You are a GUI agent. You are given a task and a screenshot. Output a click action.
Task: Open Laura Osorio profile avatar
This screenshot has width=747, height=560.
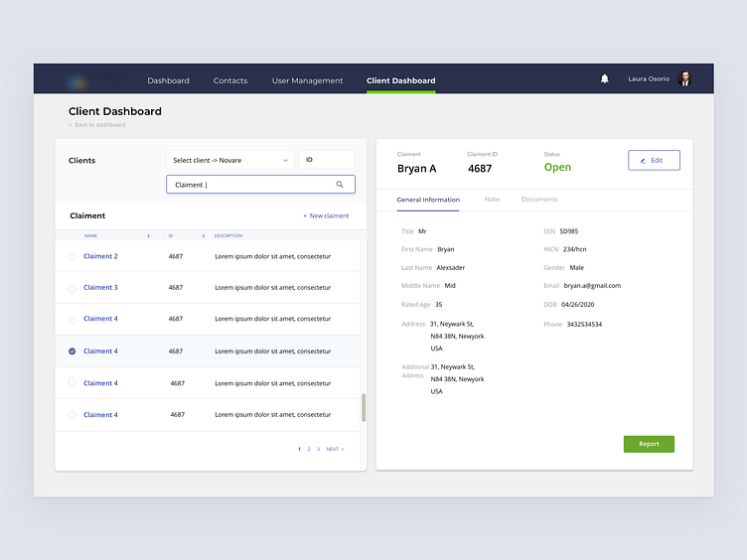(x=684, y=78)
